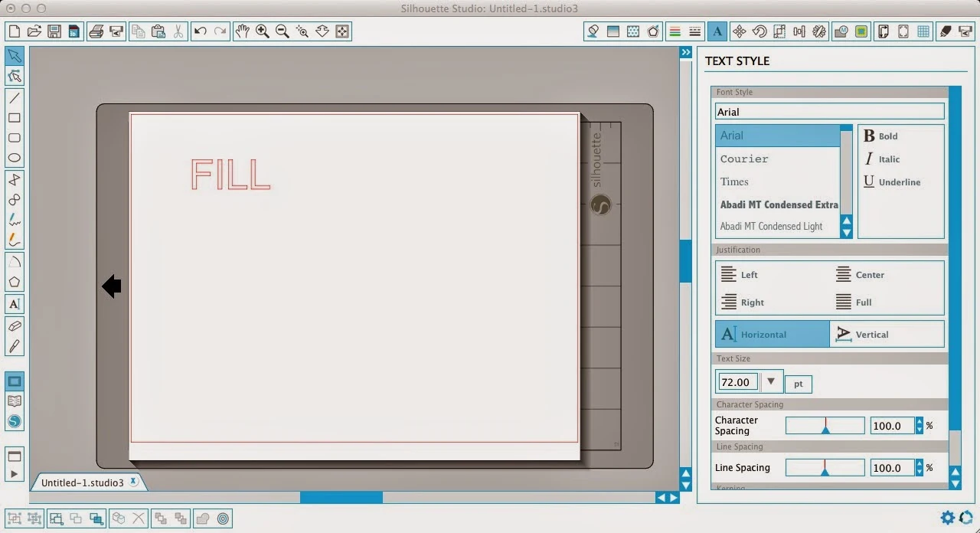Adjust the Character Spacing slider
Viewport: 980px width, 533px height.
(825, 426)
